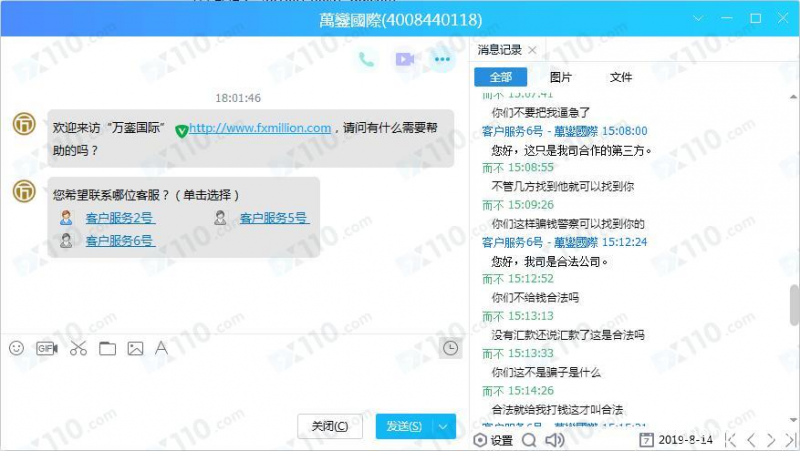Open the www.fxmillion.com link
Screen dimensions: 800x451
(260, 128)
